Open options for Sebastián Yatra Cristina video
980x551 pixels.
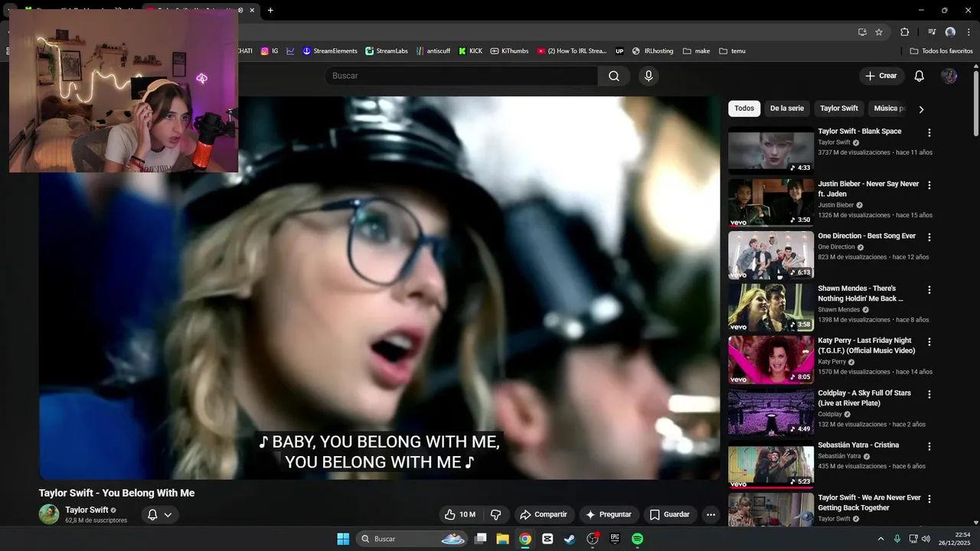(x=929, y=446)
